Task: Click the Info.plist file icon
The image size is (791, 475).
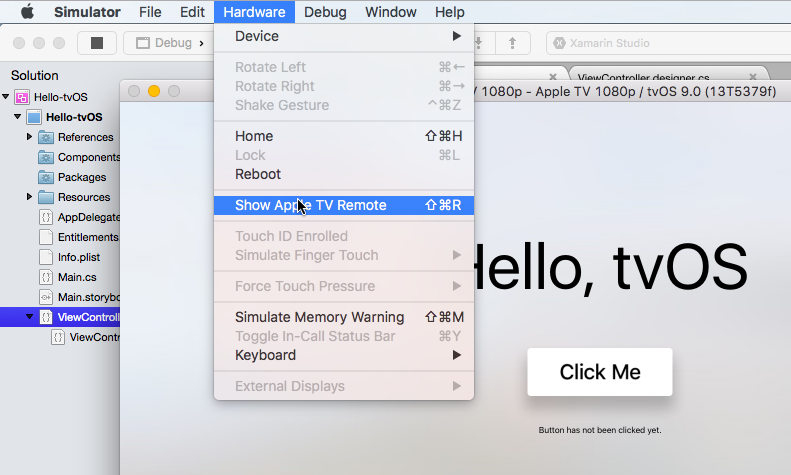Action: (x=46, y=257)
